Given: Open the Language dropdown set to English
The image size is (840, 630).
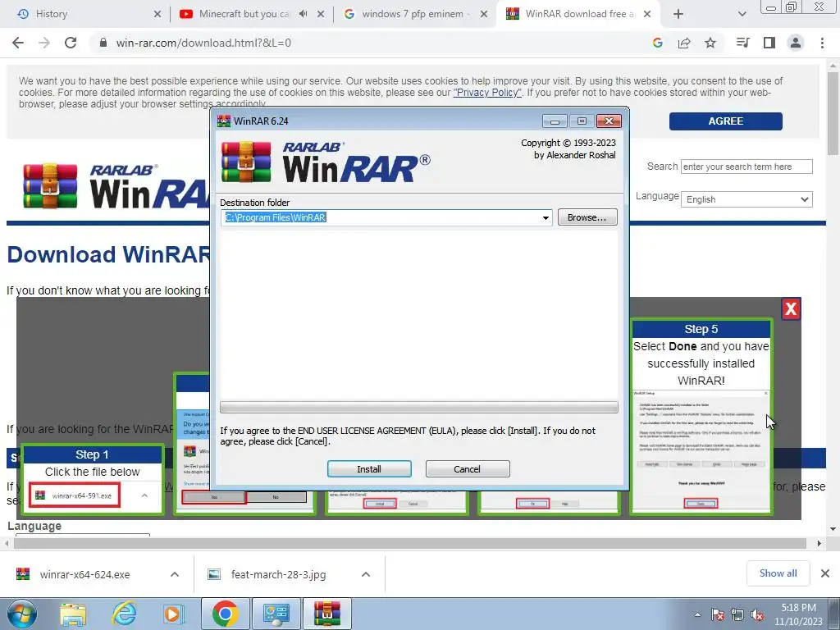Looking at the screenshot, I should point(746,199).
